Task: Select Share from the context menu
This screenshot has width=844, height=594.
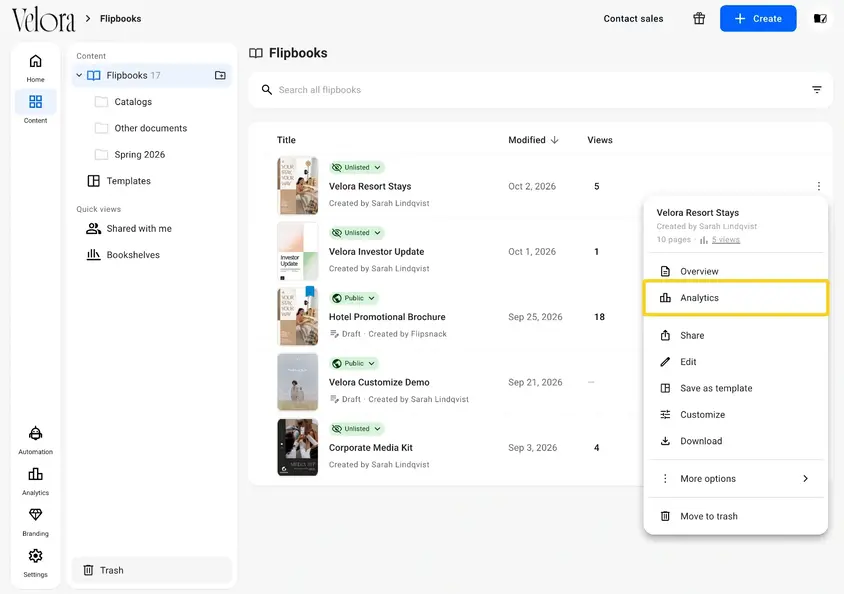Action: tap(735, 335)
